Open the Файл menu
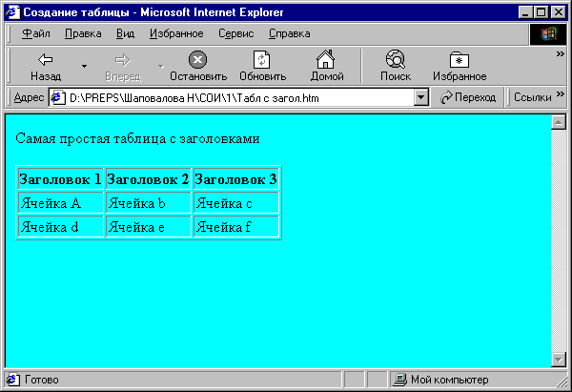Image resolution: width=572 pixels, height=392 pixels. [36, 33]
